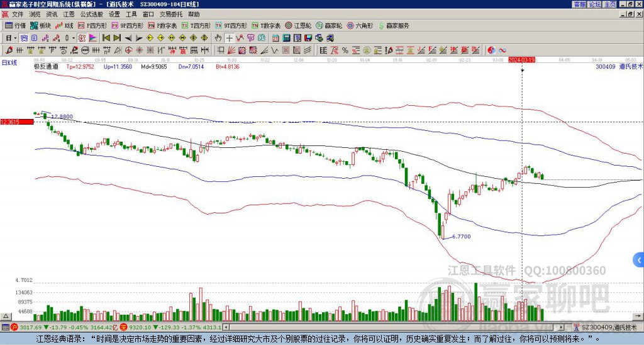Screen dimensions: 644x345
Task: Click the save floppy disk icon
Action: click(x=308, y=38)
